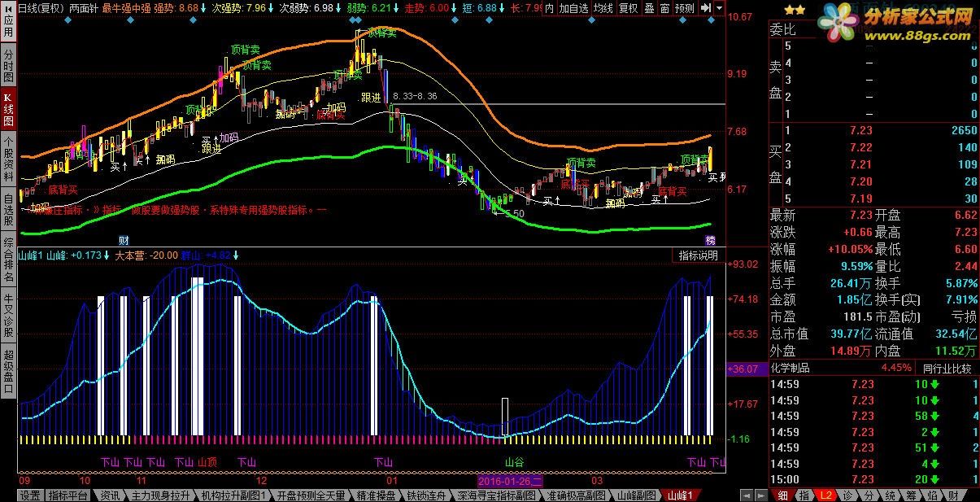
Task: Open 个股资料 from the sidebar
Action: pyautogui.click(x=8, y=159)
